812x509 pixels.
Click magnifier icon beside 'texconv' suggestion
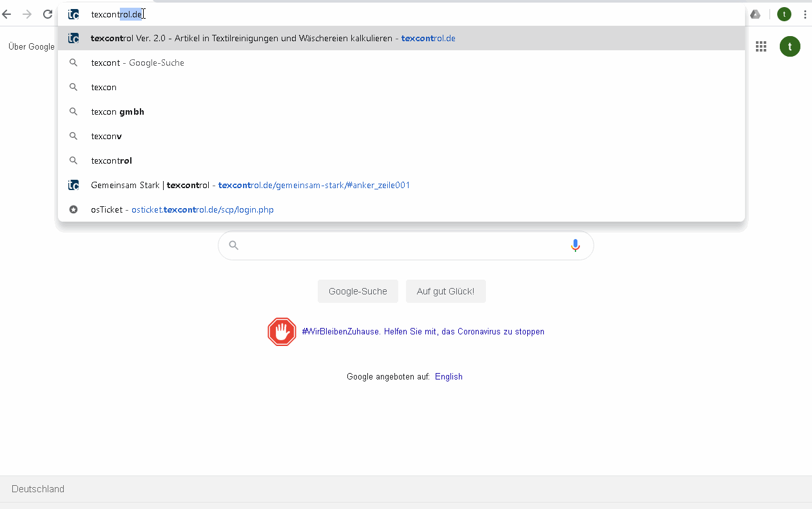73,136
